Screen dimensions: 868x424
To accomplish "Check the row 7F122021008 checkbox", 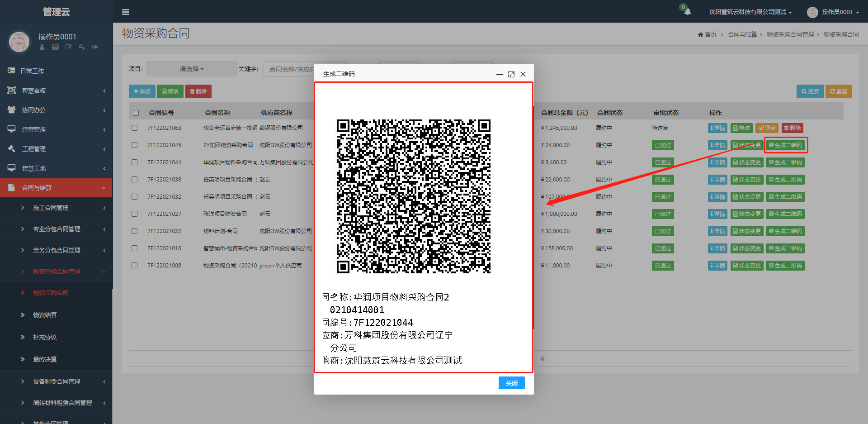I will pyautogui.click(x=134, y=266).
